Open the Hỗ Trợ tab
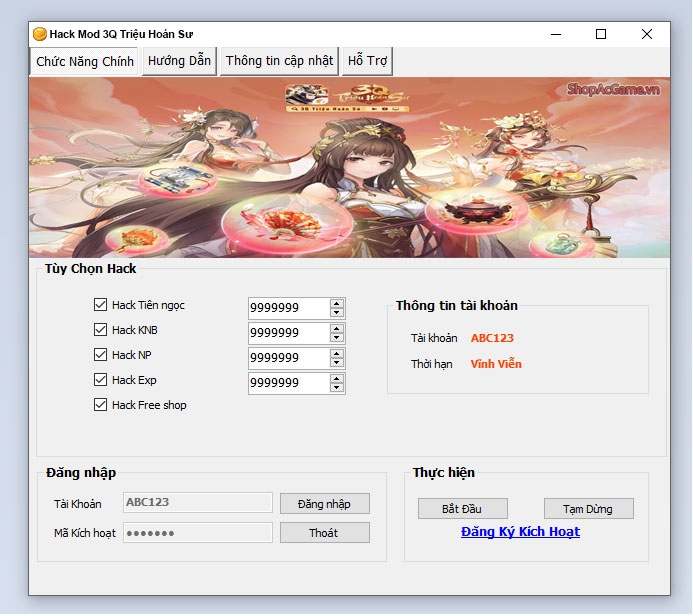693x616 pixels. (x=367, y=61)
